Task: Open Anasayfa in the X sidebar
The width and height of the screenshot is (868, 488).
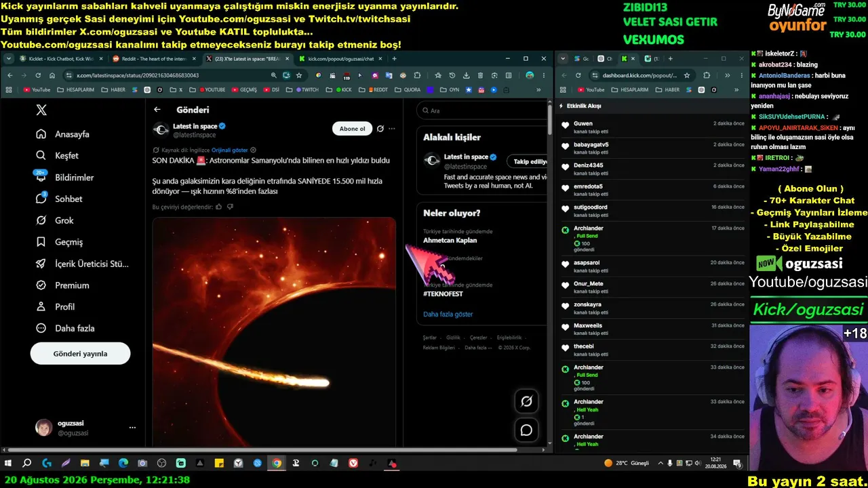Action: (x=63, y=134)
